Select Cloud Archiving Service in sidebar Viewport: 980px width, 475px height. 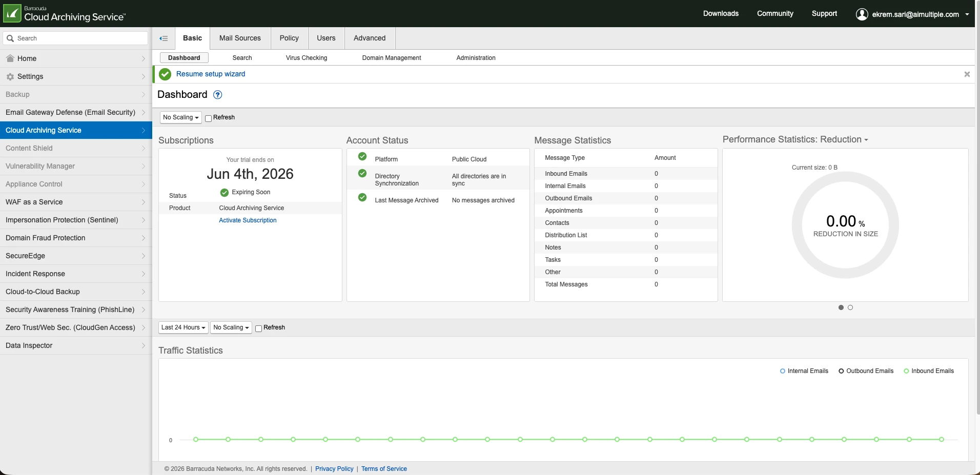(76, 130)
